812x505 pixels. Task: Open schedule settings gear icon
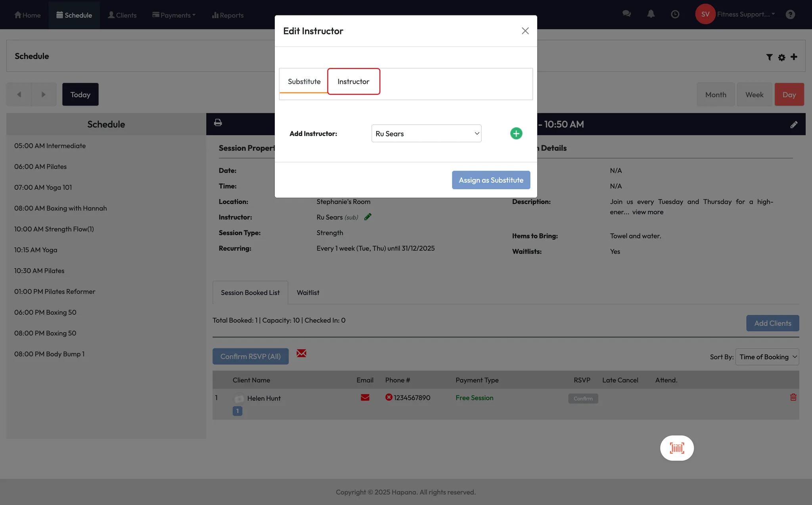click(781, 57)
